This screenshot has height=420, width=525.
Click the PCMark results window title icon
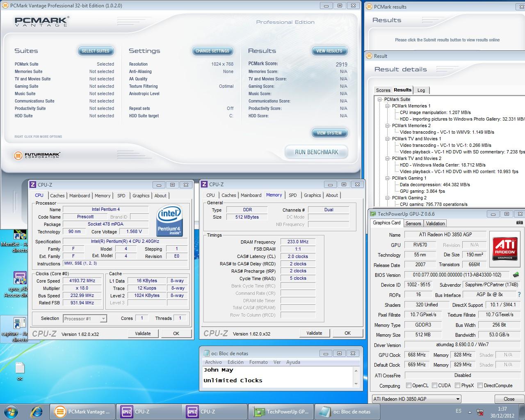point(369,7)
